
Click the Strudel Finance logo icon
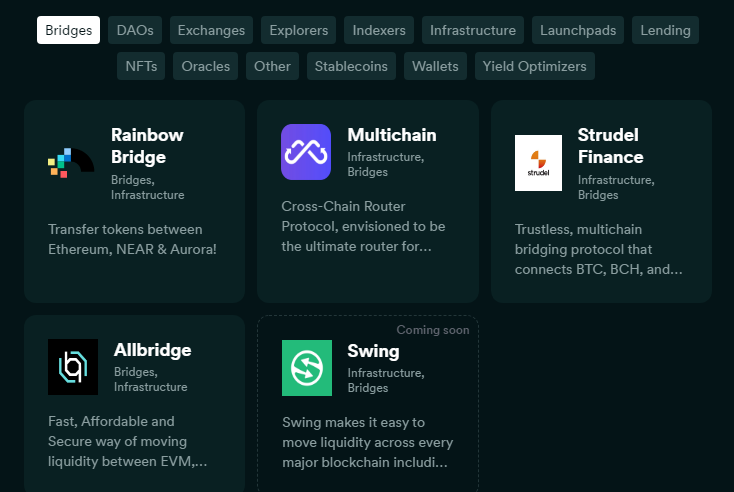pos(538,163)
